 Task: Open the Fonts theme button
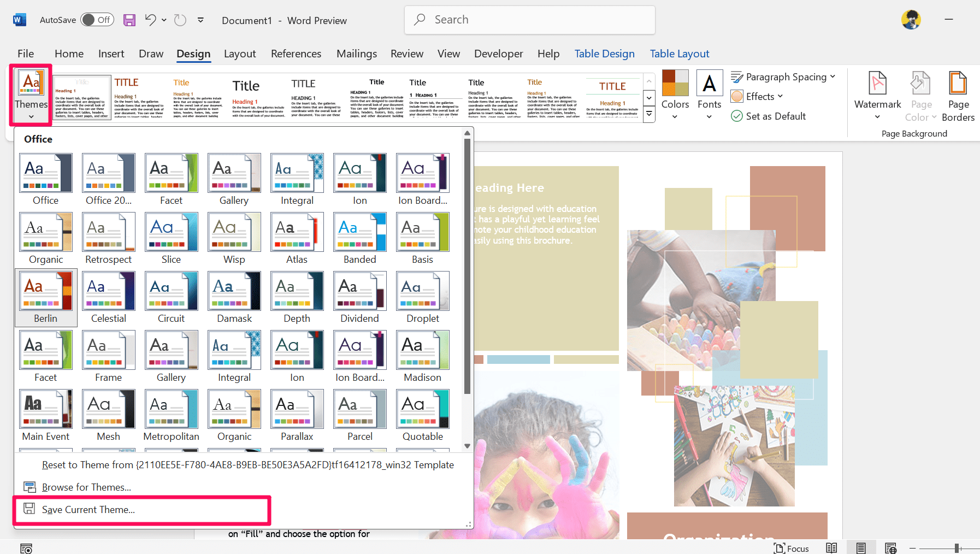(x=709, y=95)
